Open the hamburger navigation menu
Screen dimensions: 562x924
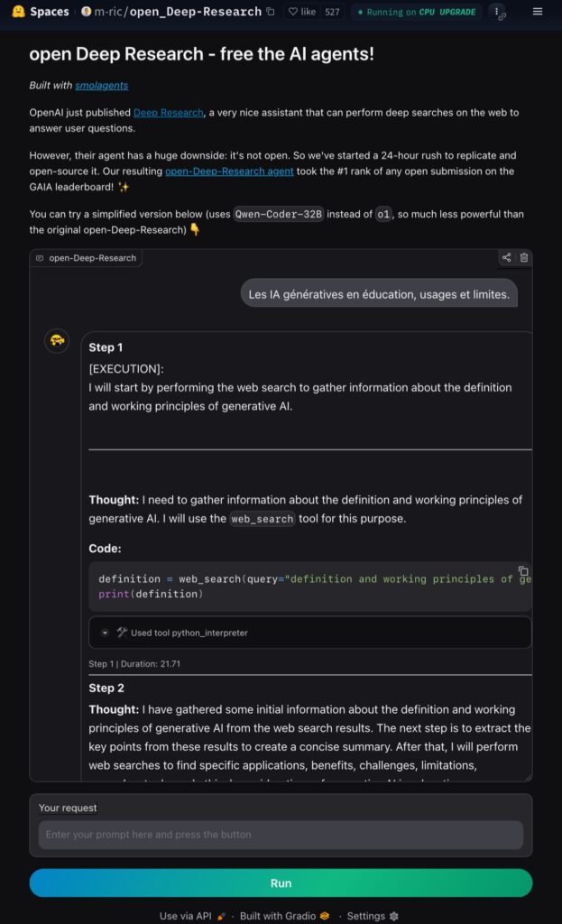[538, 12]
